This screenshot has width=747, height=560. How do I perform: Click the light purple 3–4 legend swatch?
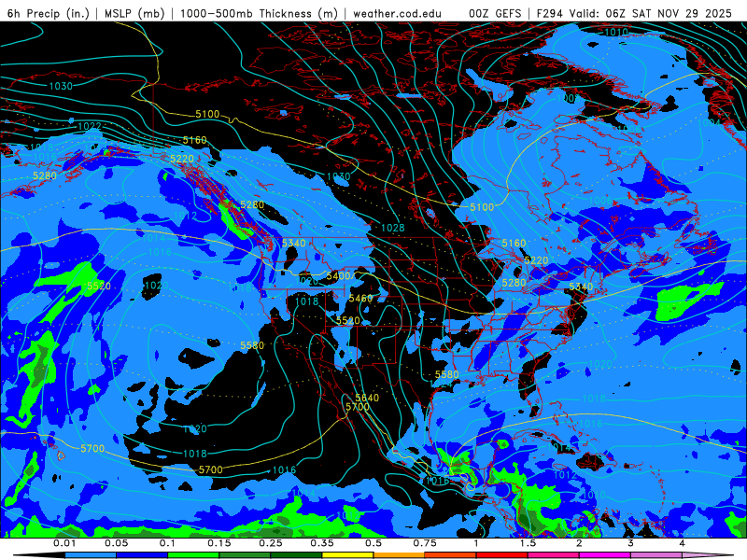(x=656, y=555)
